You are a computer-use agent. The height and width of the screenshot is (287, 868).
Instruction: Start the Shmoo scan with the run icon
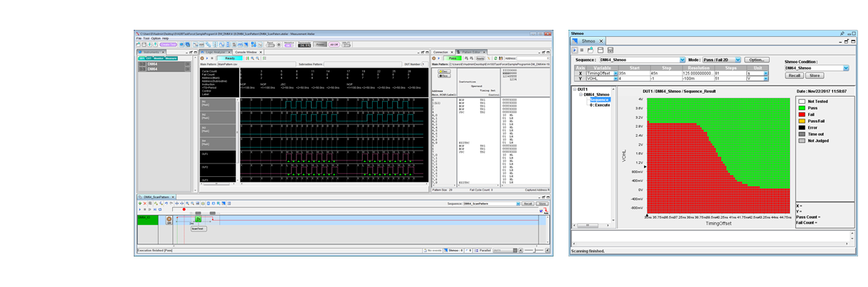(576, 50)
